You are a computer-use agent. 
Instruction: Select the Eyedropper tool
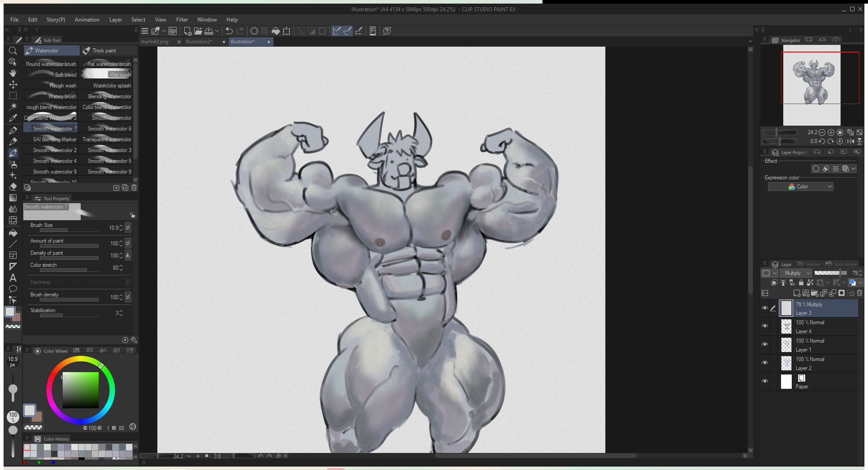pyautogui.click(x=13, y=118)
